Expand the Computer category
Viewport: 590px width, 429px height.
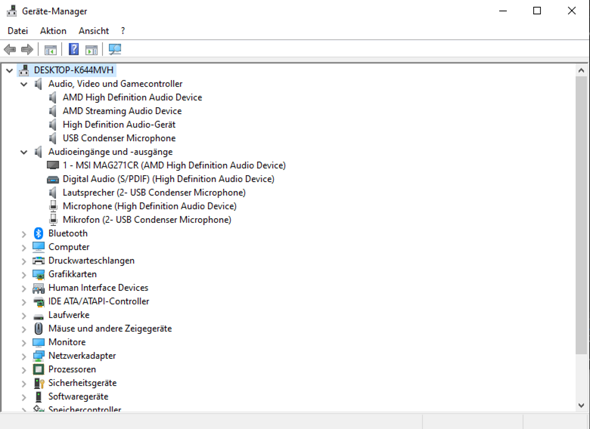tap(24, 248)
